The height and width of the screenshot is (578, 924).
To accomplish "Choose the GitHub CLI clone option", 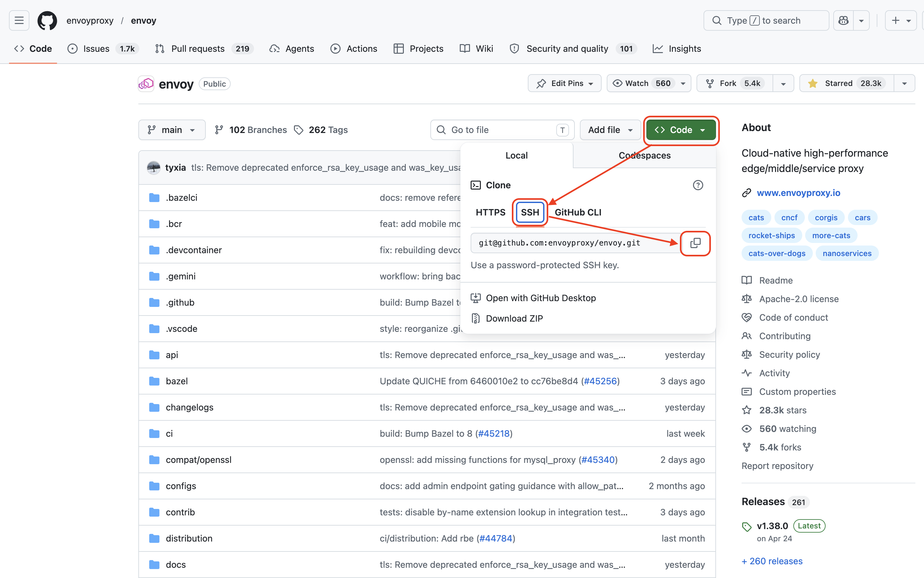I will tap(578, 212).
